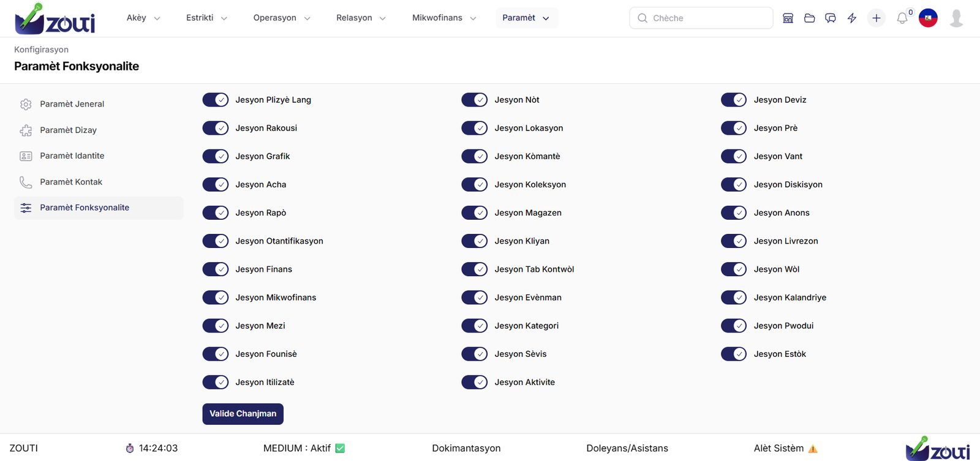Click the Haiti flag language icon
Screen dimensions: 980x461
tap(928, 18)
